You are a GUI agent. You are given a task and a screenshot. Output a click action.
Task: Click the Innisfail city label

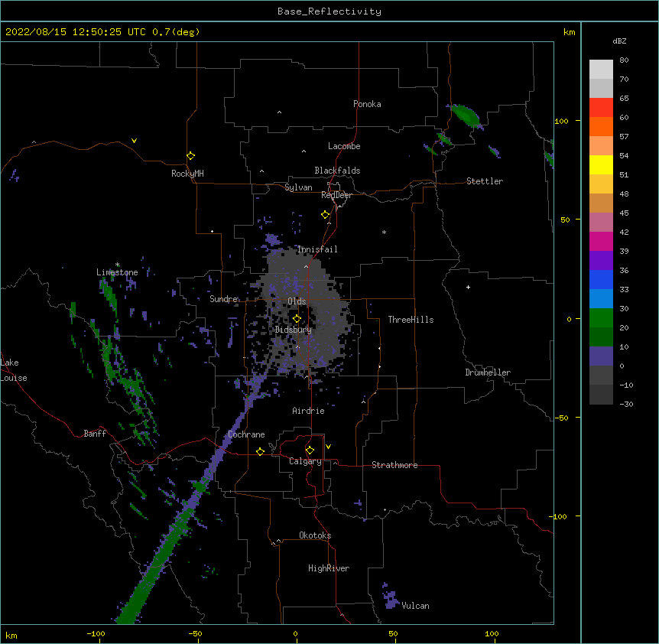click(x=317, y=249)
